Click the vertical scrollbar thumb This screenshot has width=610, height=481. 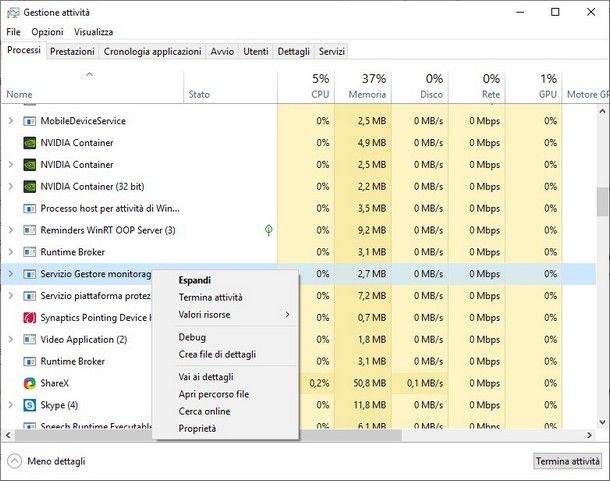(602, 201)
